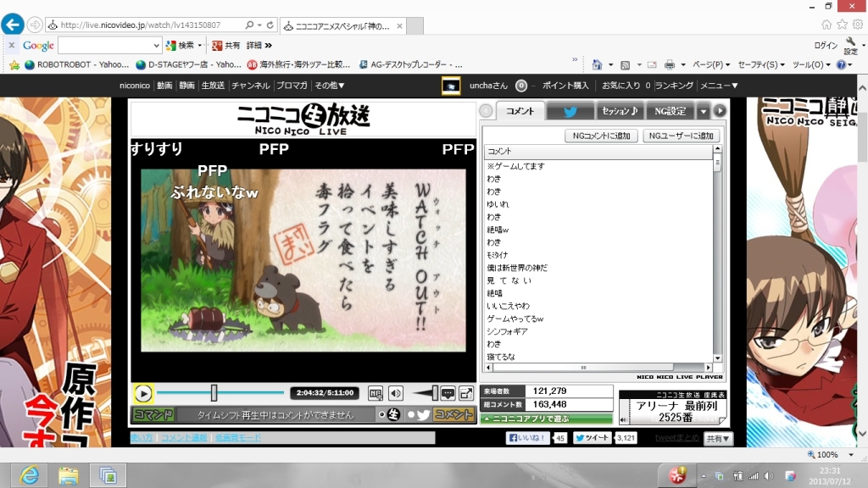Click the comment text input field

[275, 414]
